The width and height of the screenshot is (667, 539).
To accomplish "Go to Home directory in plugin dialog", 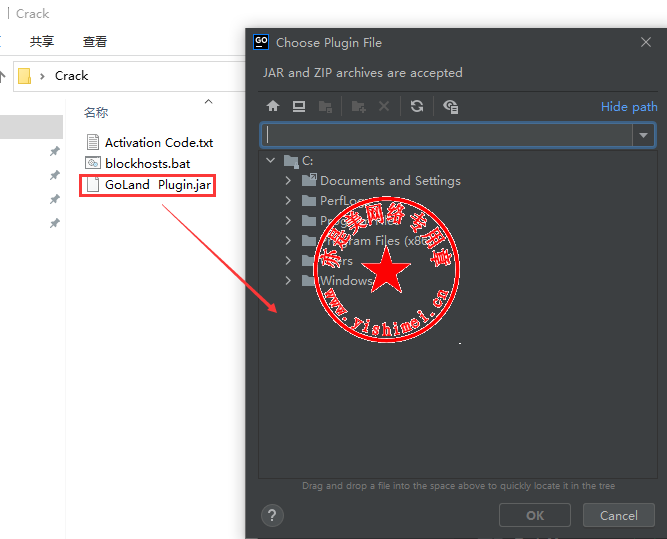I will [273, 106].
